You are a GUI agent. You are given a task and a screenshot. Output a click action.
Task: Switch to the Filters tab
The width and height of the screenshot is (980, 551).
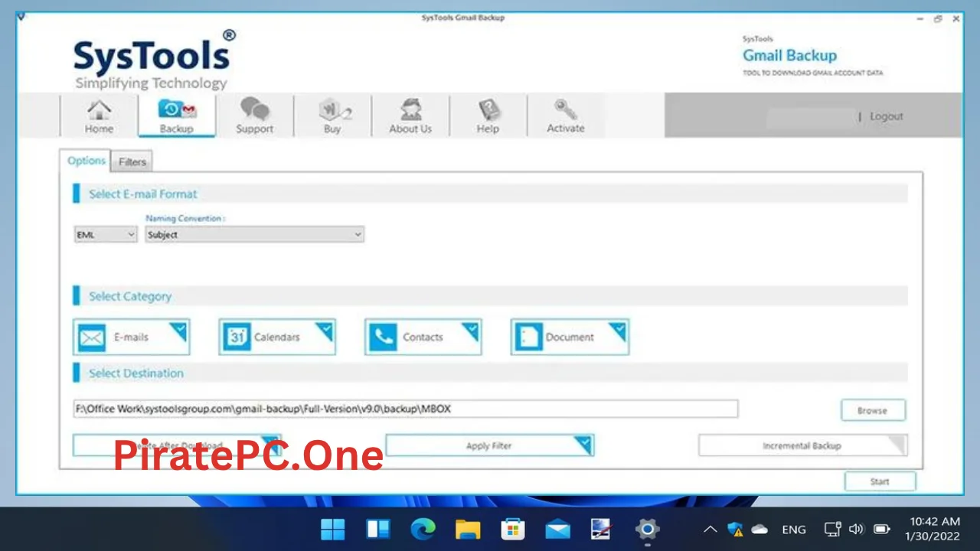[132, 161]
